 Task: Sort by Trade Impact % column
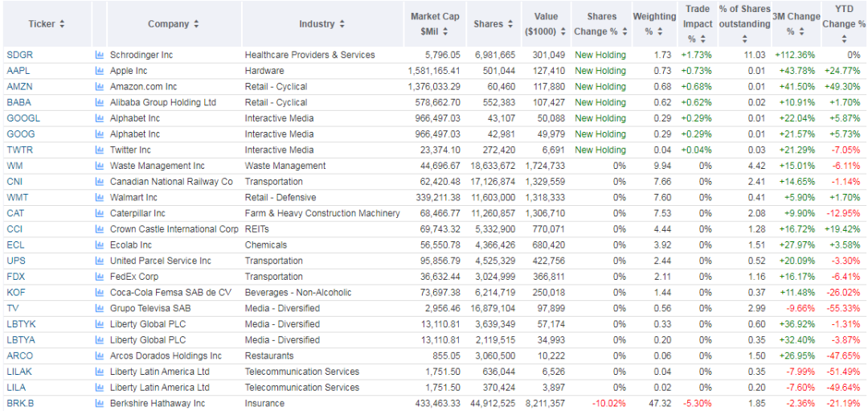click(698, 24)
